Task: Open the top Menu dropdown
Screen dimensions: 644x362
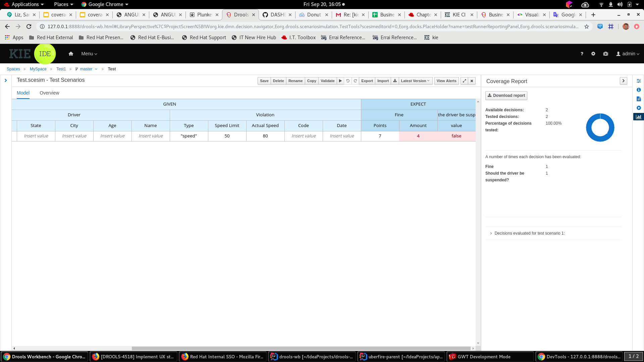Action: (x=89, y=54)
